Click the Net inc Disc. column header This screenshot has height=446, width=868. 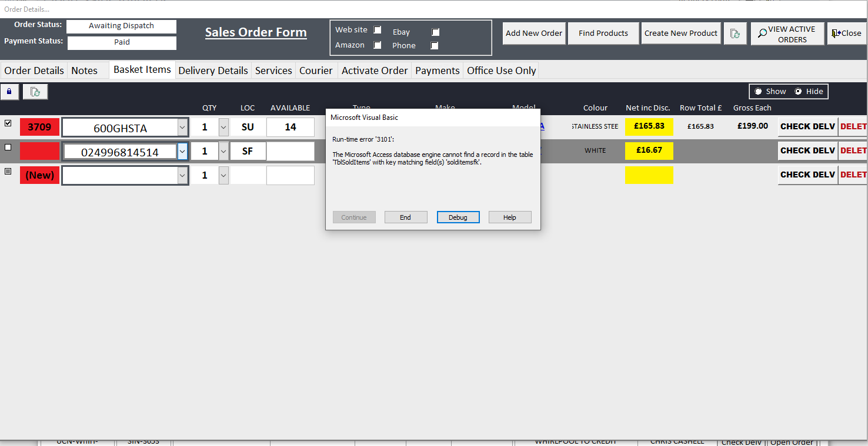point(648,108)
